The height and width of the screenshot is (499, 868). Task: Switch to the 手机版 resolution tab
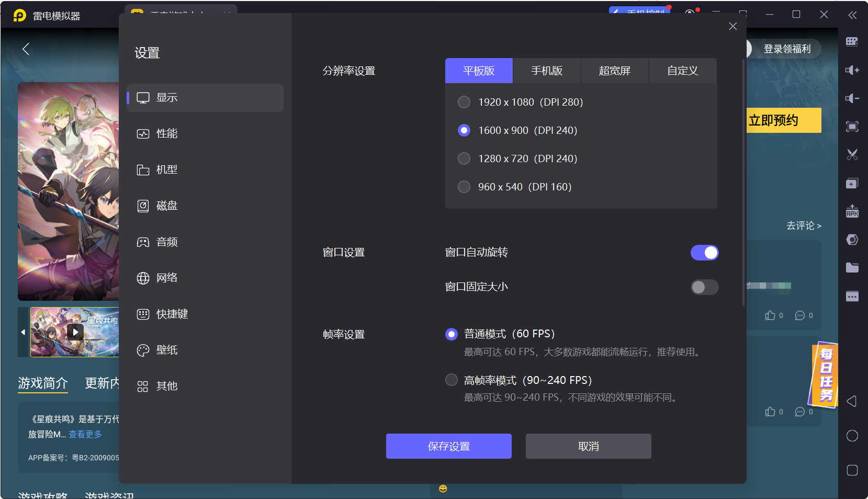click(x=547, y=71)
